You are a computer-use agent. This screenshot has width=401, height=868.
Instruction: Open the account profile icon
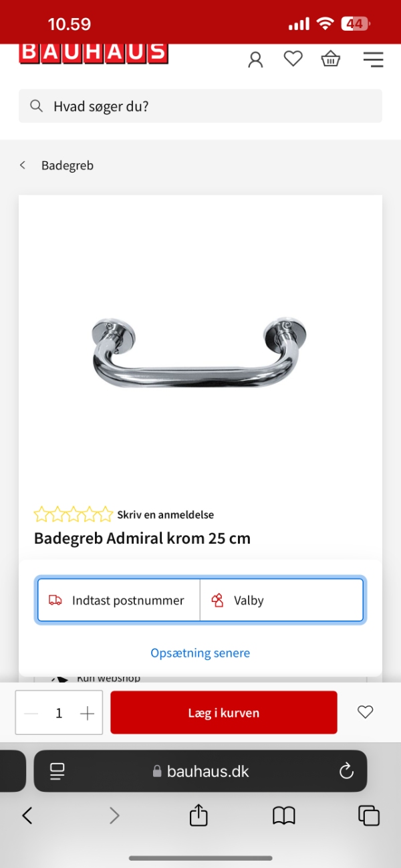[255, 59]
